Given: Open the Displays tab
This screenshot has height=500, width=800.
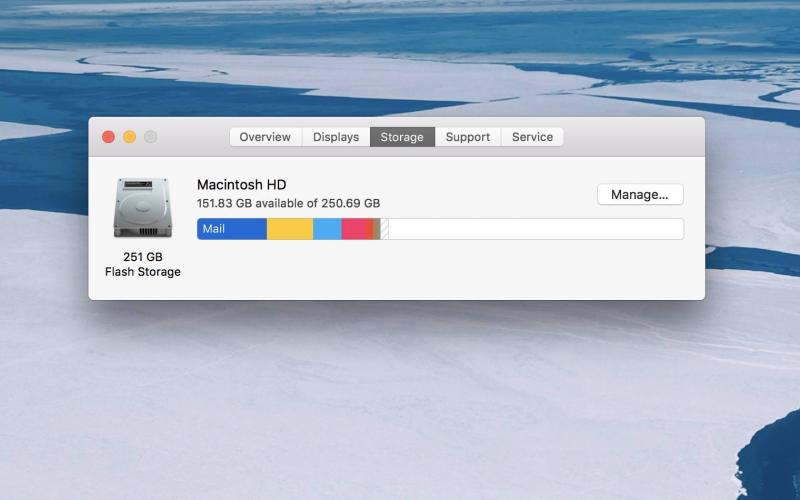Looking at the screenshot, I should tap(336, 137).
